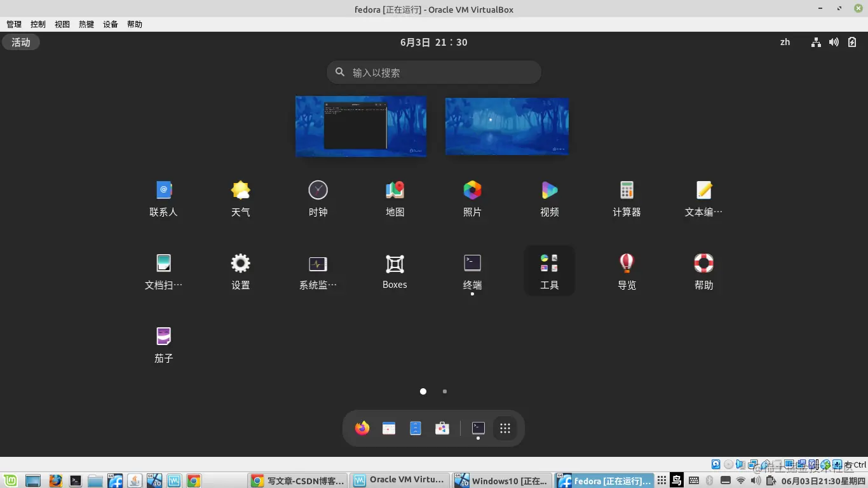Open 设置 (Settings) gear icon
Screen dimensions: 868x488
(241, 273)
